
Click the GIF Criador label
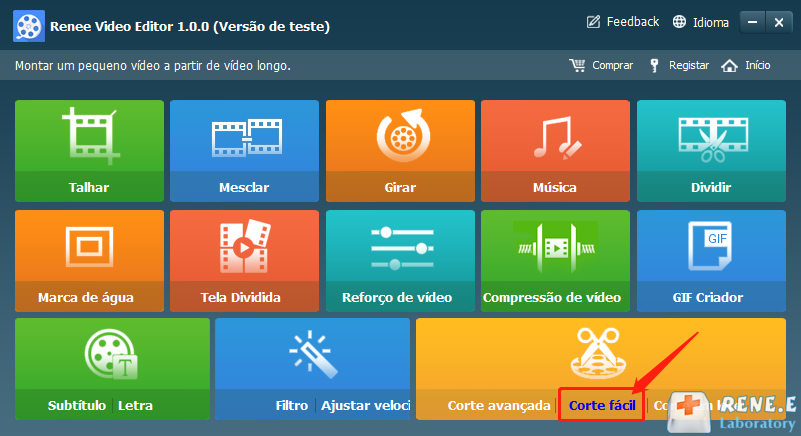point(708,297)
